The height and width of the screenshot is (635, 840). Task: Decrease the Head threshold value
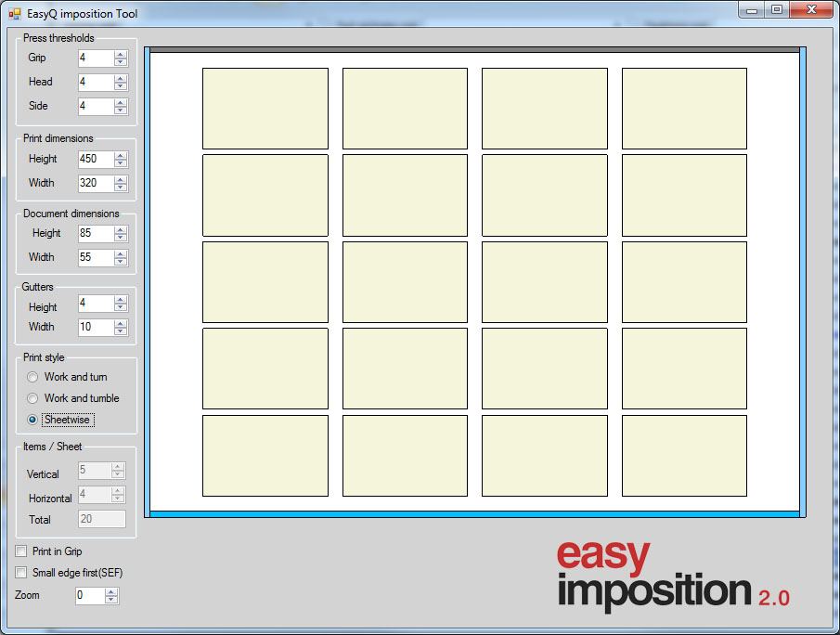coord(121,86)
